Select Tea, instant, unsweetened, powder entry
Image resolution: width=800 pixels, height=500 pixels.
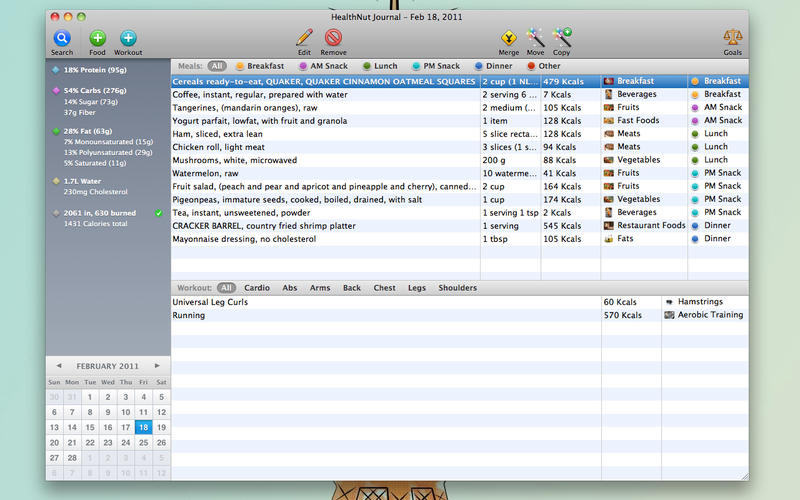pyautogui.click(x=460, y=213)
